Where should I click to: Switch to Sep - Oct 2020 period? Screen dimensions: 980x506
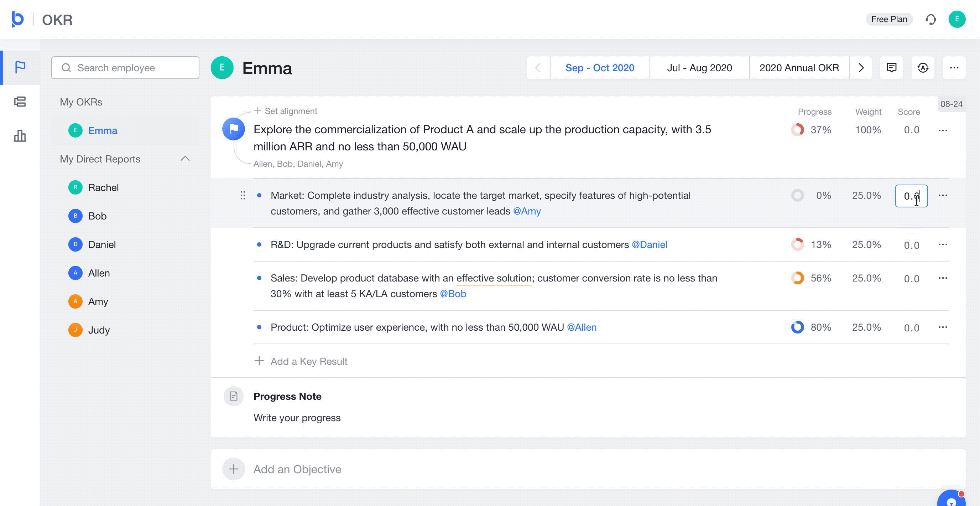pos(600,68)
